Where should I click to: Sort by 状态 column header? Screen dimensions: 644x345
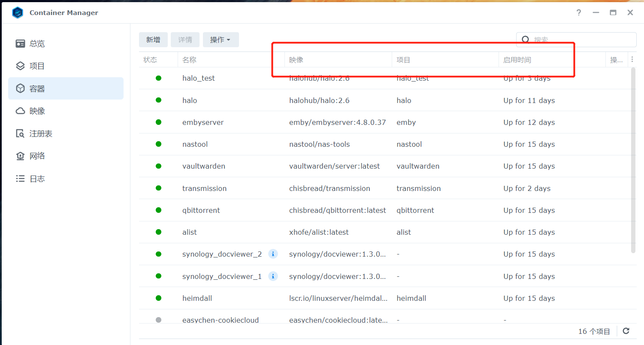click(158, 60)
